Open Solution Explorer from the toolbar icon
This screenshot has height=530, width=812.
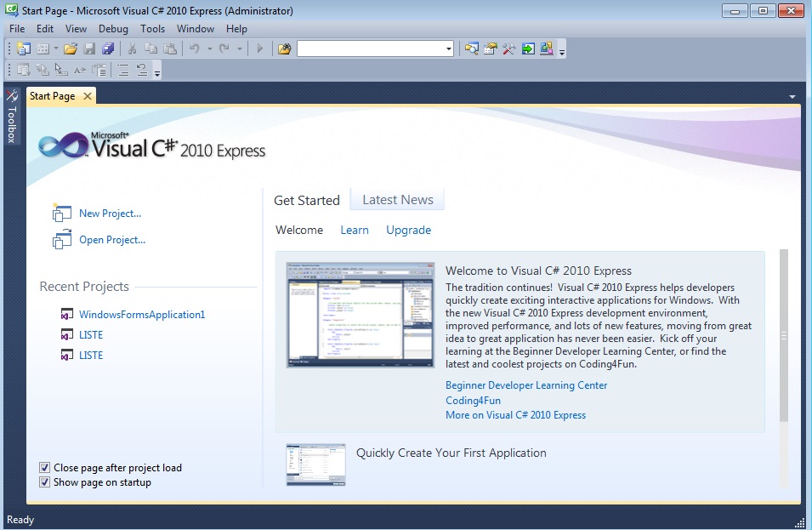[471, 48]
